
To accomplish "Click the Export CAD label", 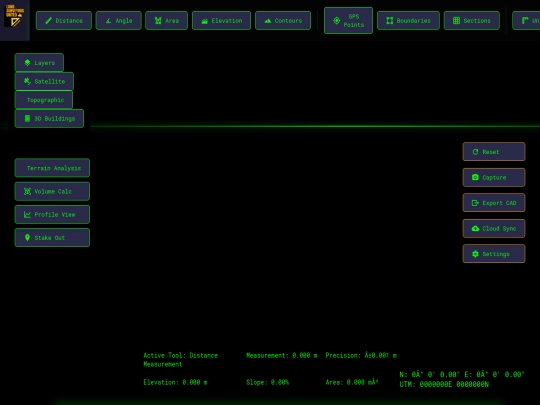I will point(499,203).
